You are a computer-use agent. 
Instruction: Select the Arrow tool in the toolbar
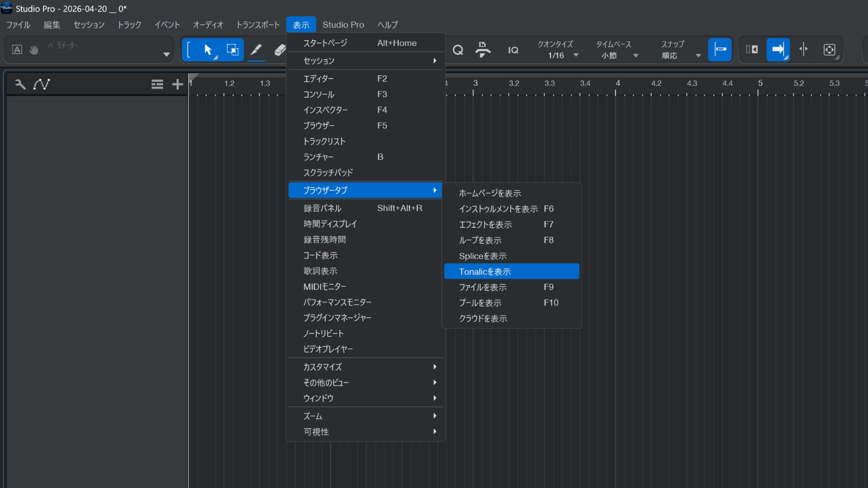(x=208, y=50)
